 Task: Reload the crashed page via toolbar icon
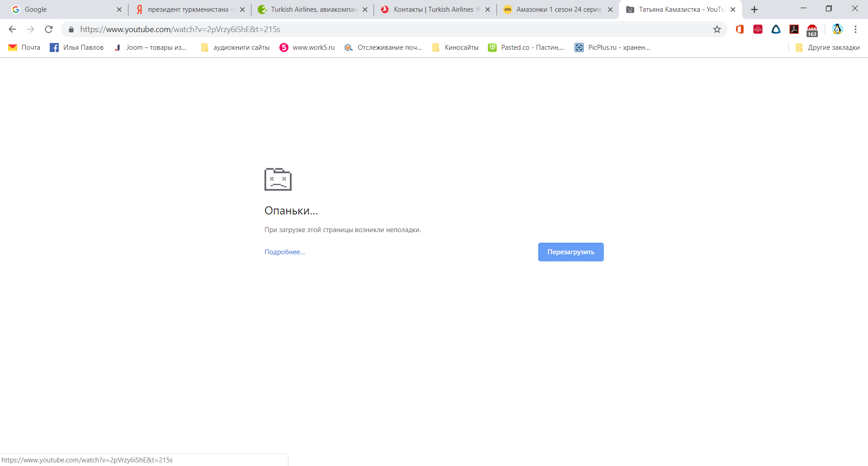49,29
